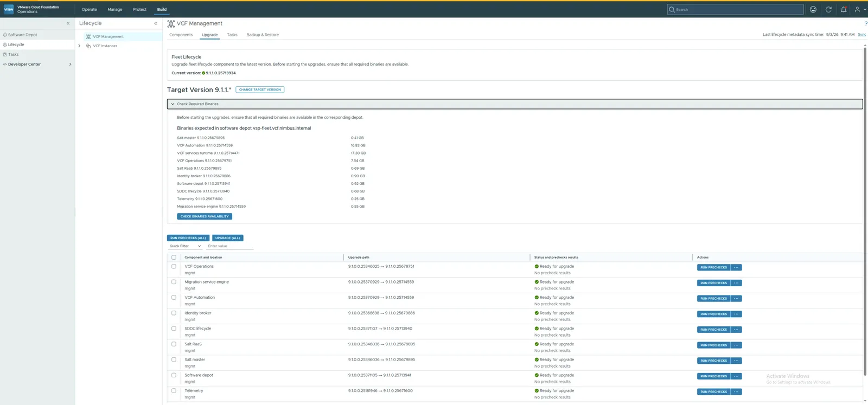This screenshot has width=868, height=405.
Task: Check the Identity broker row checkbox
Action: click(x=174, y=313)
